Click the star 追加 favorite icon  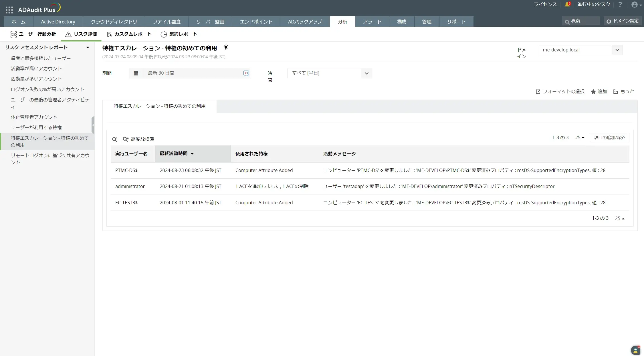click(x=593, y=92)
